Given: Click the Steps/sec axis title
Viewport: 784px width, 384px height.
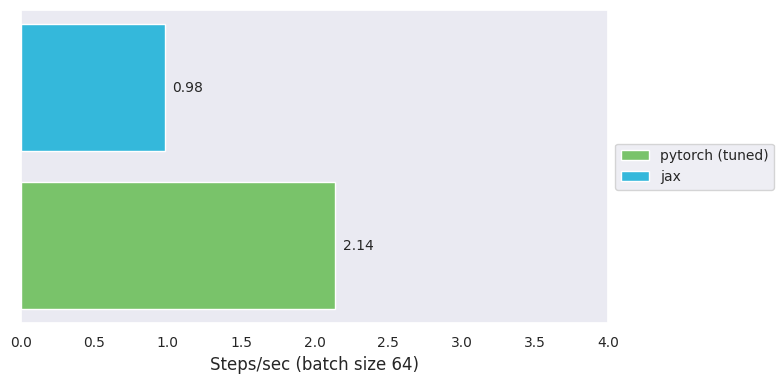Looking at the screenshot, I should [314, 364].
